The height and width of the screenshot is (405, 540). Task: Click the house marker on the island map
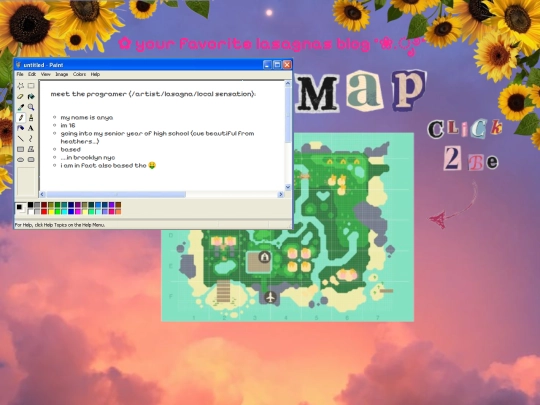(264, 257)
